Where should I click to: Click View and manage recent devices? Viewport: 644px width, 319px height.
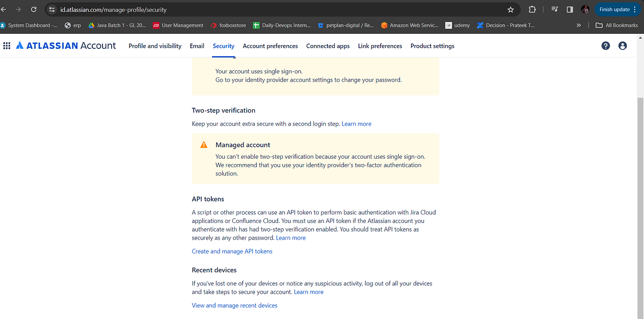tap(235, 305)
